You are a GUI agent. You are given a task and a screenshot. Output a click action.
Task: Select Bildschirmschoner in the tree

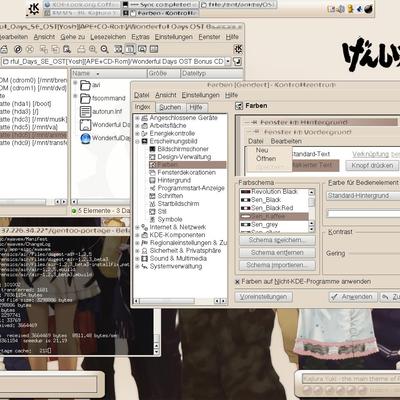click(x=183, y=149)
